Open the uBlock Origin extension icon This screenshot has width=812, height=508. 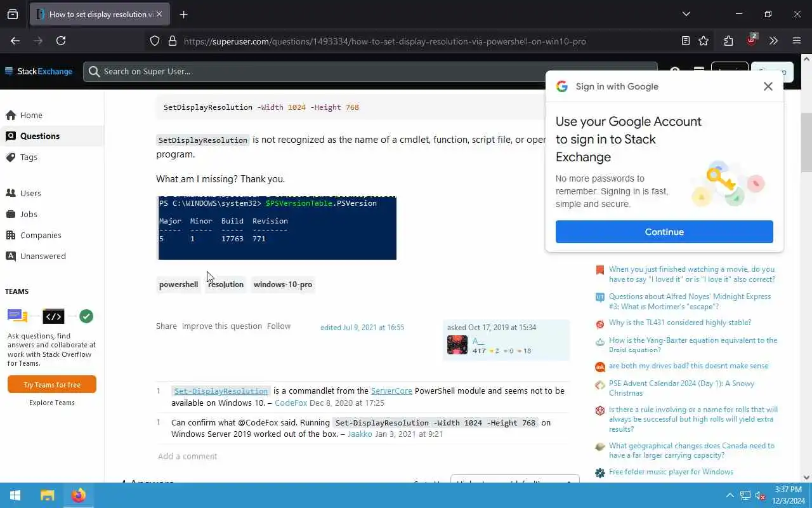pos(752,40)
